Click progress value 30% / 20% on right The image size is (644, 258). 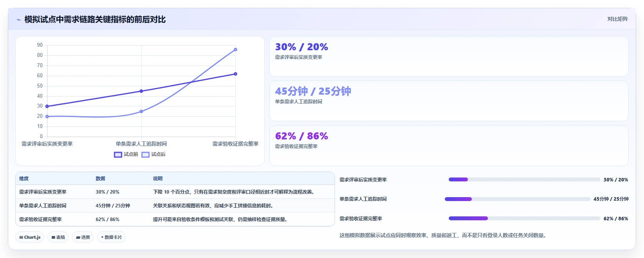(616, 180)
